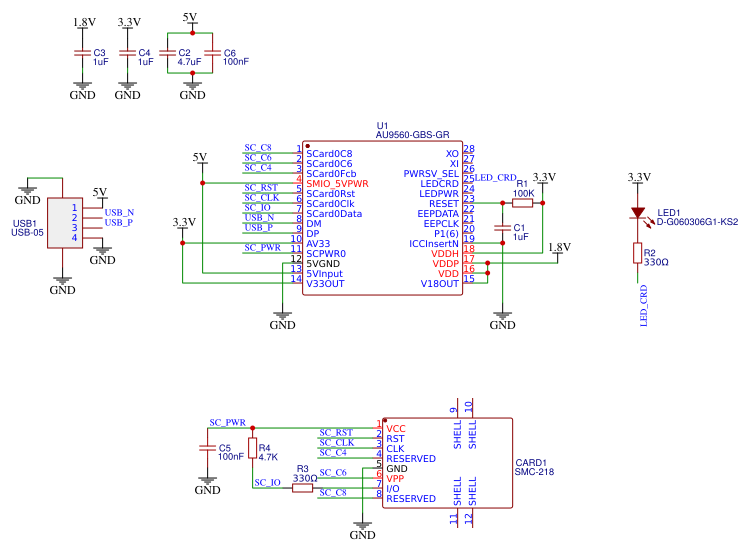Click the SMIO_5VPWR pin name
The width and height of the screenshot is (749, 552).
[x=337, y=184]
